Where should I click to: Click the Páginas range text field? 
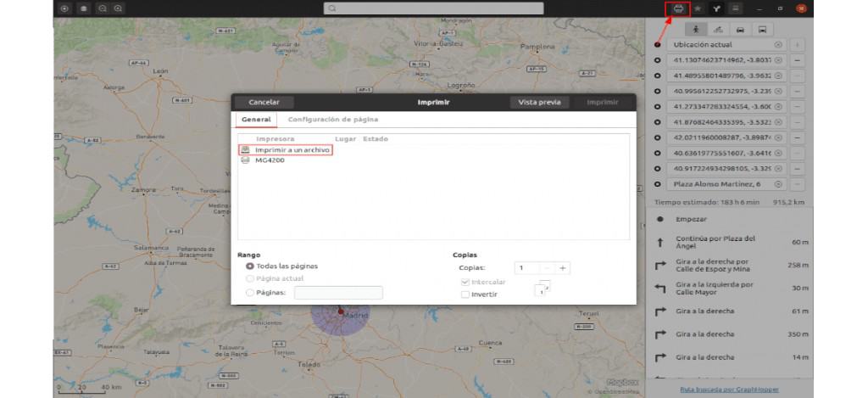pos(338,293)
